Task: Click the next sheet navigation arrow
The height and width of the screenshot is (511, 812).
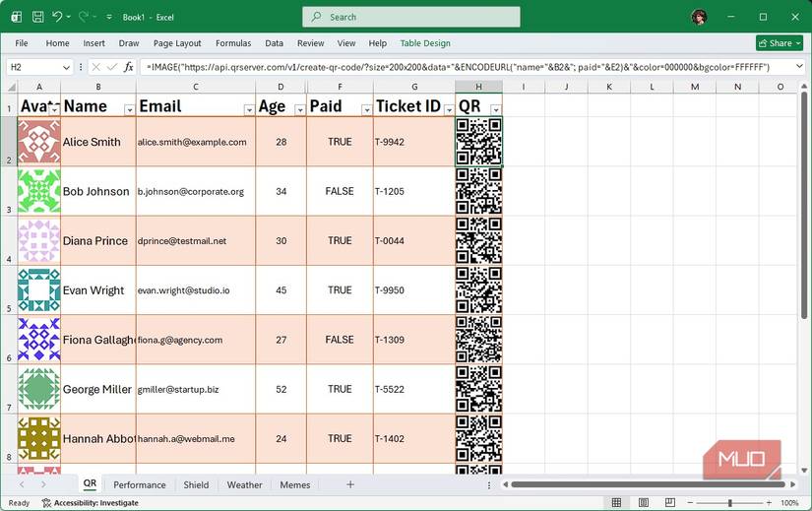Action: (43, 484)
